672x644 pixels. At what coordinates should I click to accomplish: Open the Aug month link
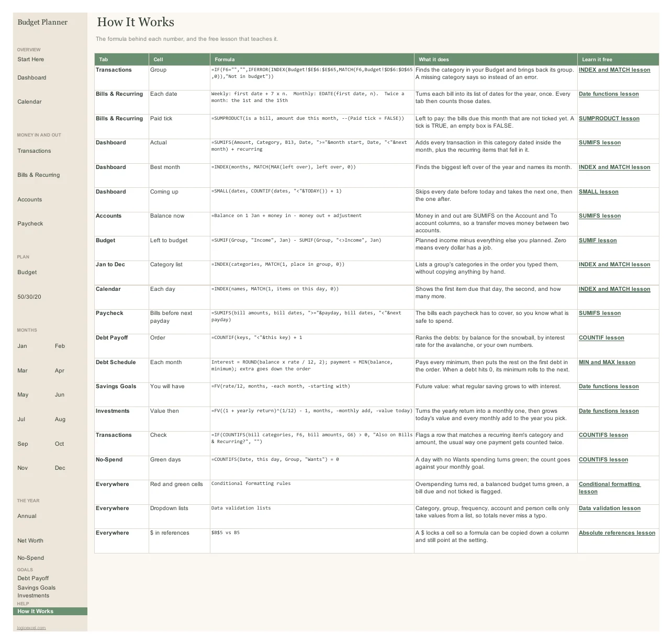[x=60, y=420]
